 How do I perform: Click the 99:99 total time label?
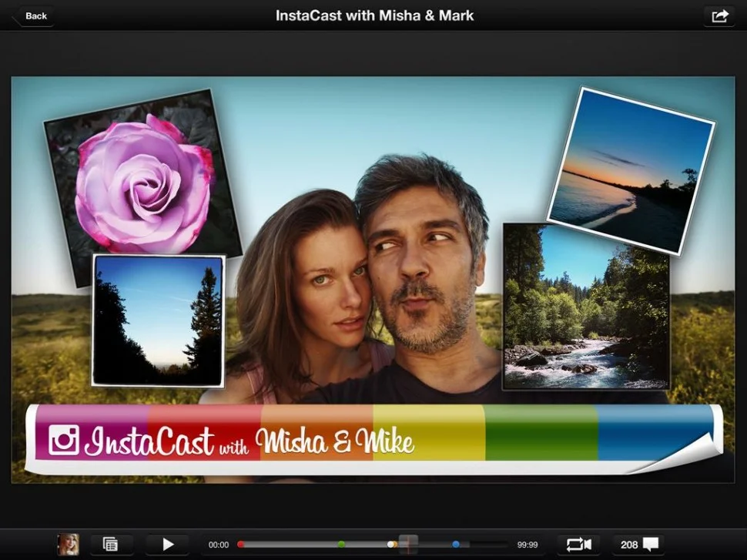pos(528,545)
